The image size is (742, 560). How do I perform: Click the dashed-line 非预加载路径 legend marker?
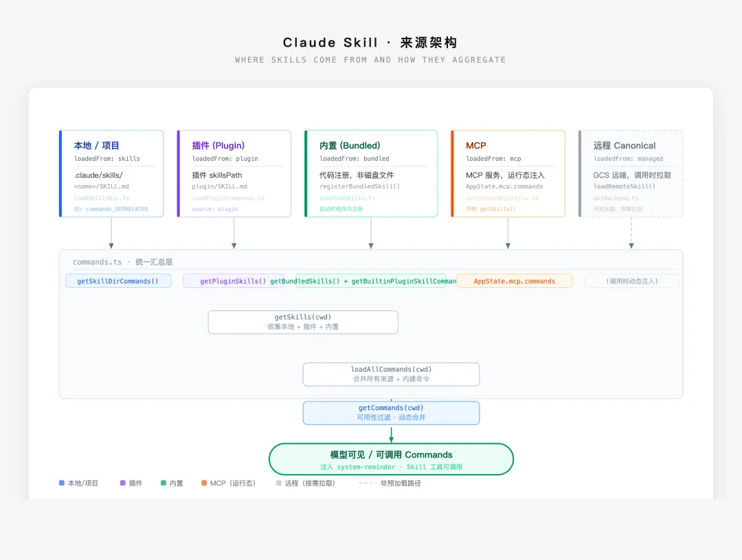pos(367,483)
